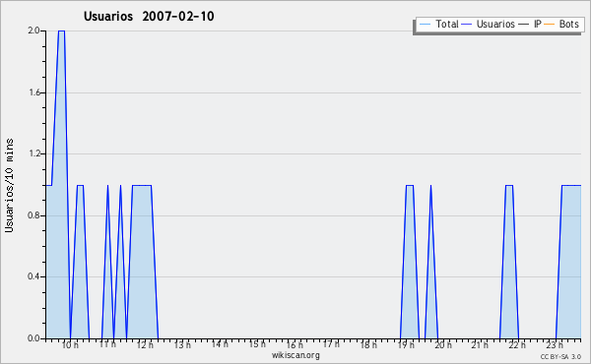Image resolution: width=591 pixels, height=364 pixels.
Task: Click the 12 h x-axis label
Action: pos(145,344)
